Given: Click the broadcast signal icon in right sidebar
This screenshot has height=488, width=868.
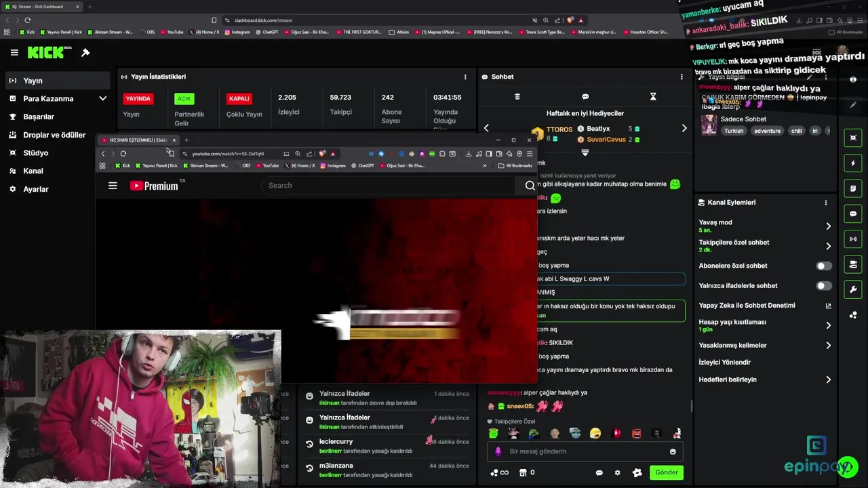Looking at the screenshot, I should (x=853, y=239).
